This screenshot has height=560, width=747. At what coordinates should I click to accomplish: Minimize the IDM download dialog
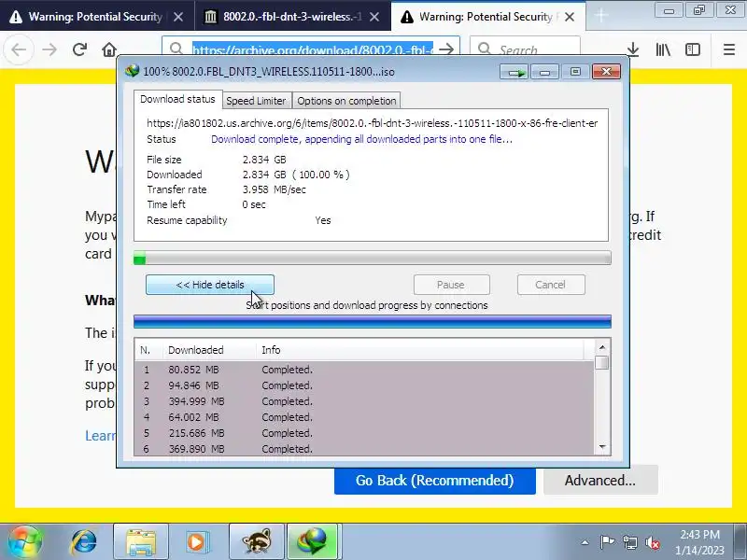point(544,72)
